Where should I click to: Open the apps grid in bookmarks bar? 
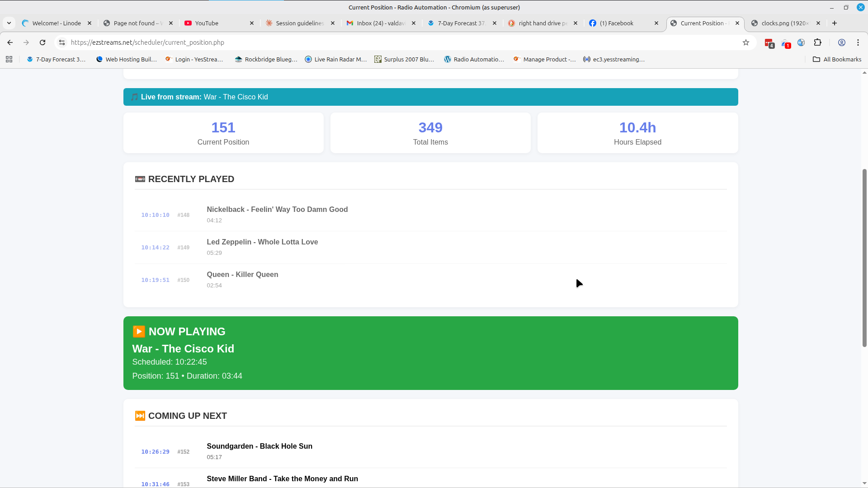click(9, 59)
